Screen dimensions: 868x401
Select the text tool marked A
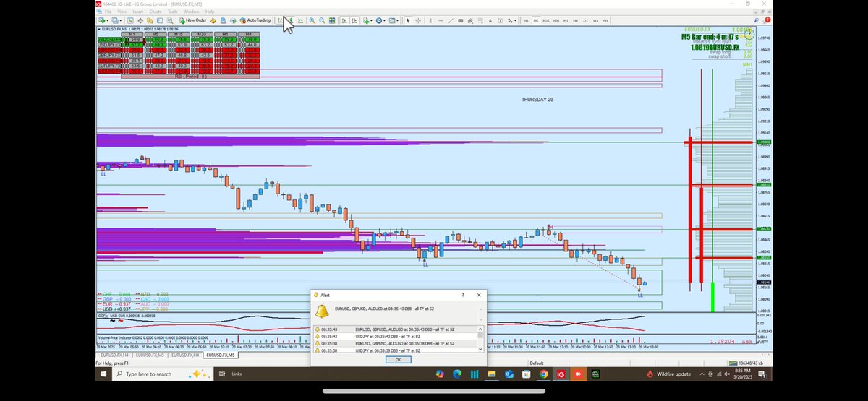pos(490,20)
